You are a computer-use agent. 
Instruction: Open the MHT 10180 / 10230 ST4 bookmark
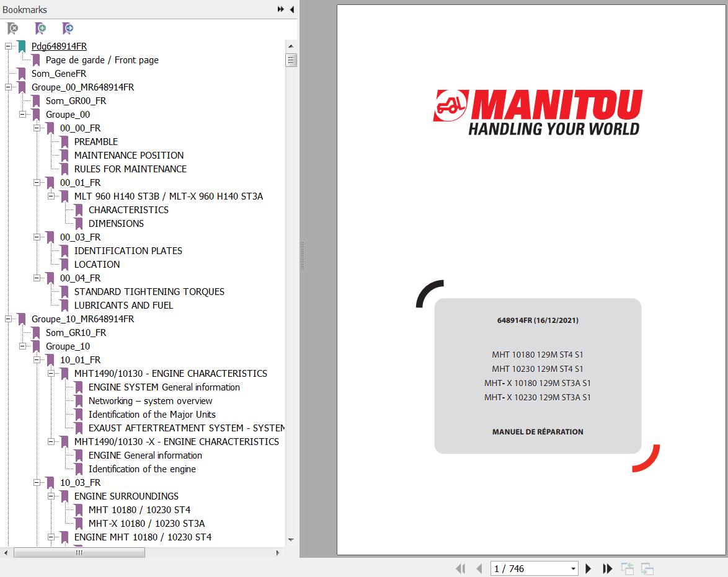140,510
